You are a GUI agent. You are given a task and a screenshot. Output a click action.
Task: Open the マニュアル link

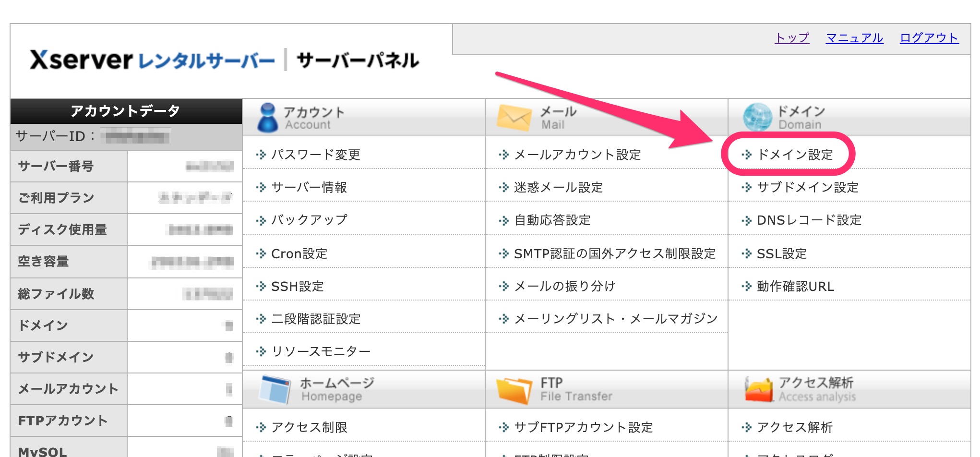[x=854, y=38]
